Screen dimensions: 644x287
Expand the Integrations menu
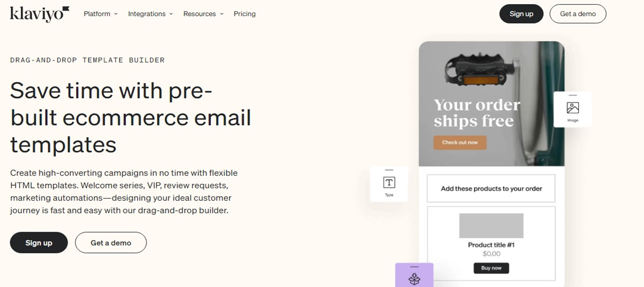150,14
